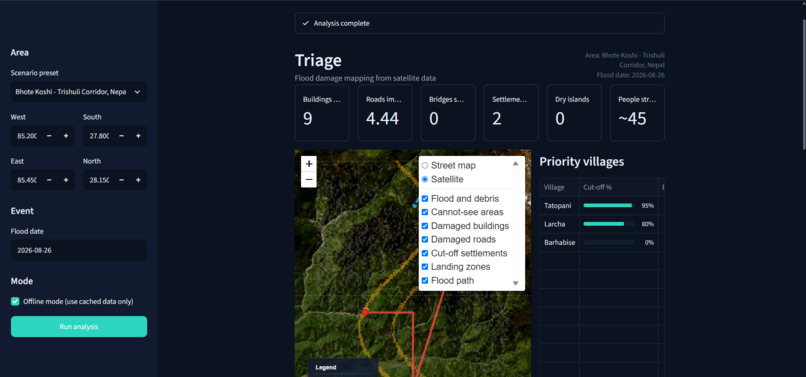Viewport: 806px width, 377px height.
Task: Decrease the East coordinate value
Action: (x=49, y=180)
